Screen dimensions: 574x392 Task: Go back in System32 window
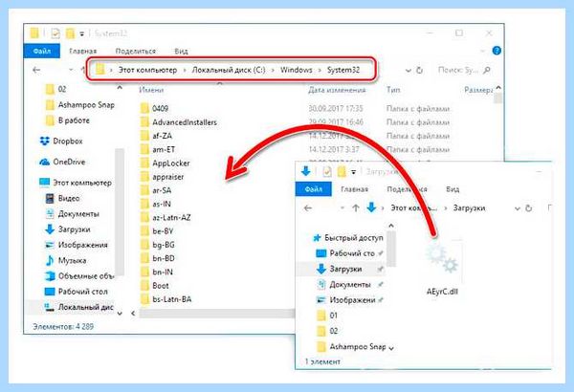tap(36, 70)
